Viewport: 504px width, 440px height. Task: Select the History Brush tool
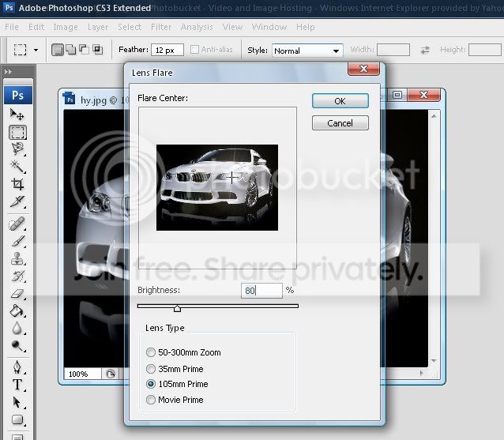click(x=17, y=276)
